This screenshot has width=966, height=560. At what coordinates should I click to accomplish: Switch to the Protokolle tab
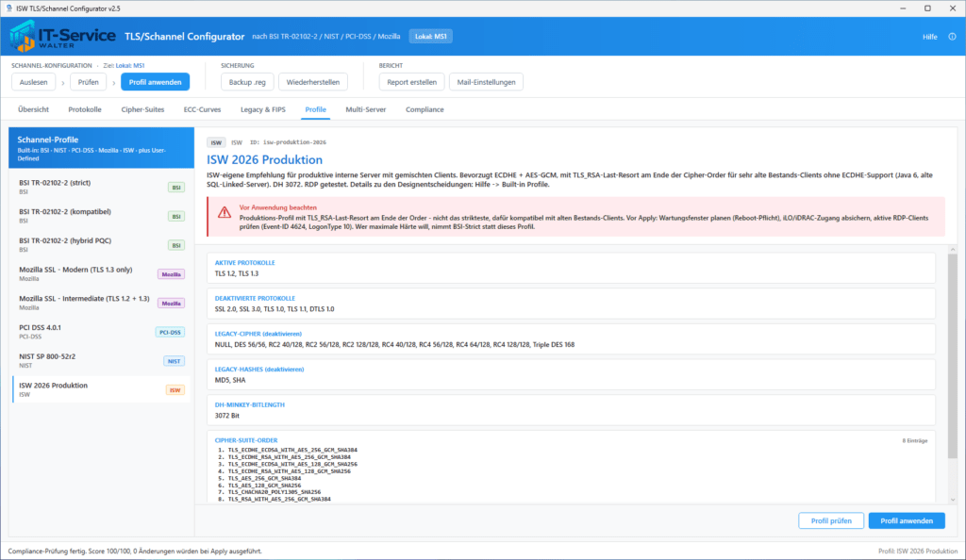pos(85,109)
